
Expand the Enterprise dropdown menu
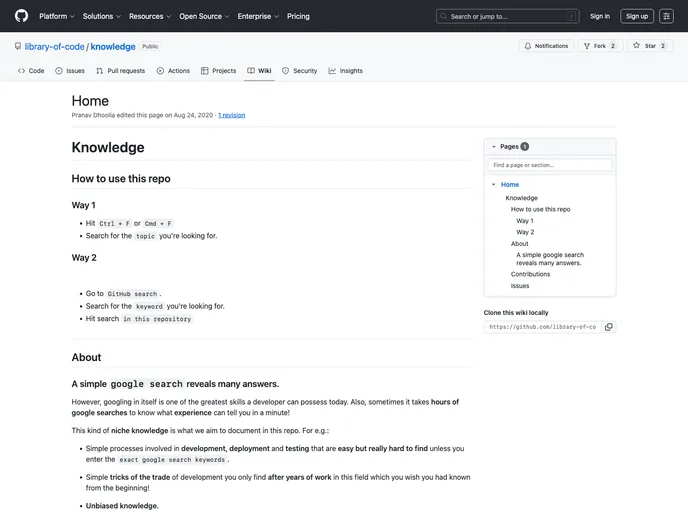coord(258,16)
